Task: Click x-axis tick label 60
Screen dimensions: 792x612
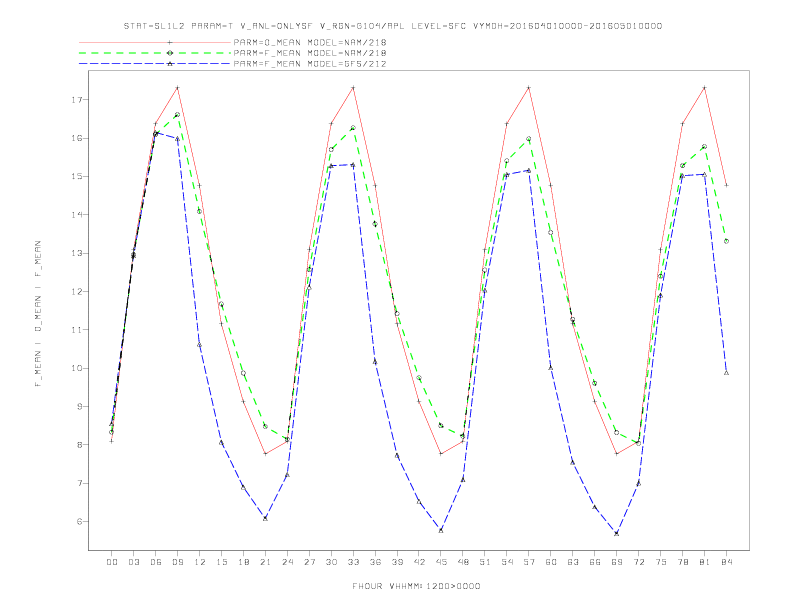Action: [x=551, y=562]
